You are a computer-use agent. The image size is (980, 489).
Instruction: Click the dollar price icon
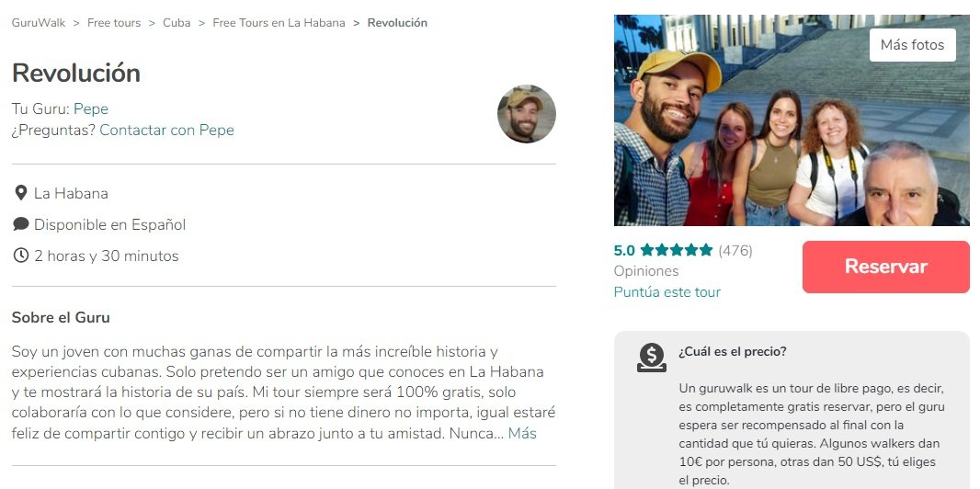651,358
